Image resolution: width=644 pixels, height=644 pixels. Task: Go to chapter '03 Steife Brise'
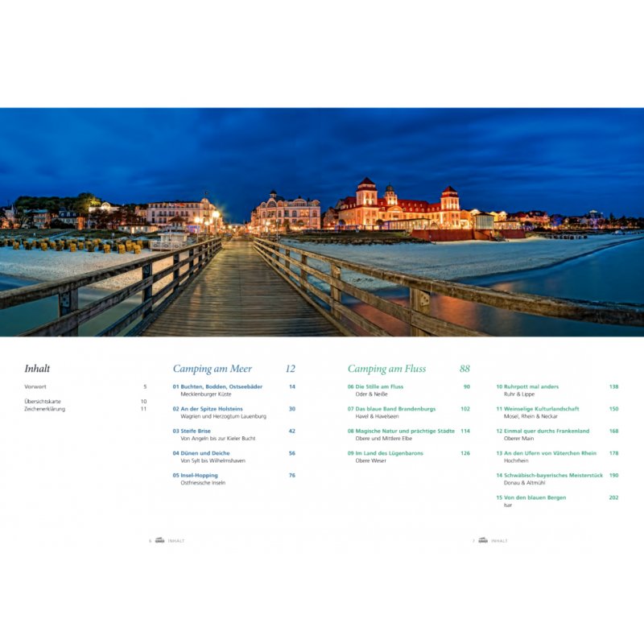coord(196,431)
